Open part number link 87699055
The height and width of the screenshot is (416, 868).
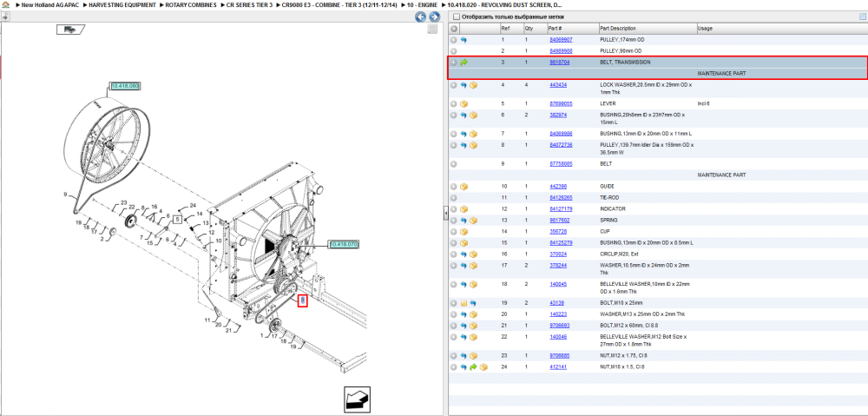coord(561,103)
